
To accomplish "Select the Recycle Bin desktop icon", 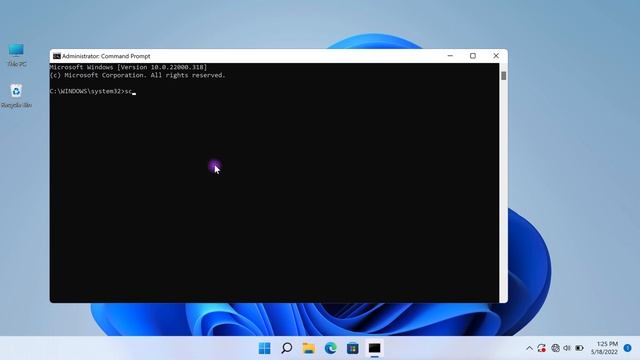I will [x=16, y=96].
